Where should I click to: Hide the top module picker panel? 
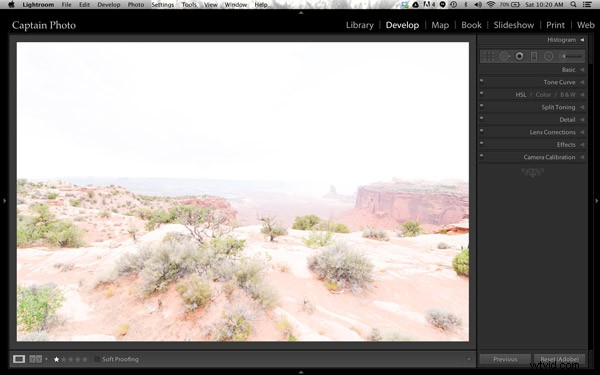tap(301, 13)
